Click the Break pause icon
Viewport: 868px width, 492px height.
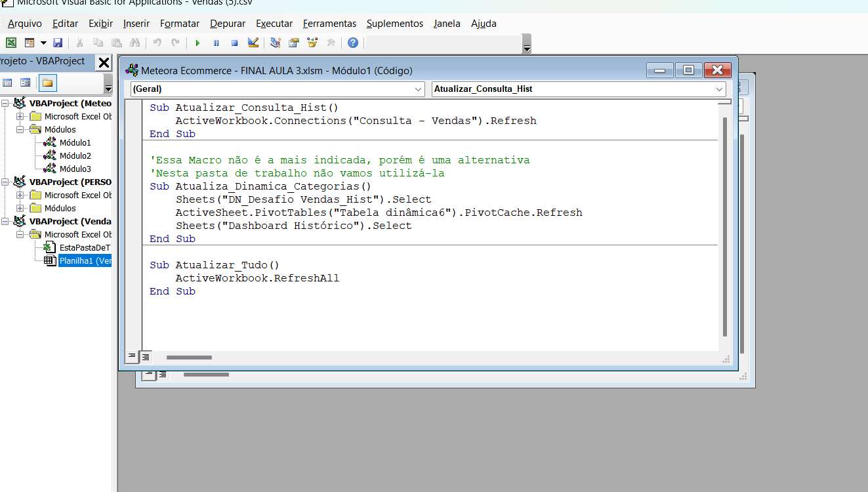(216, 43)
